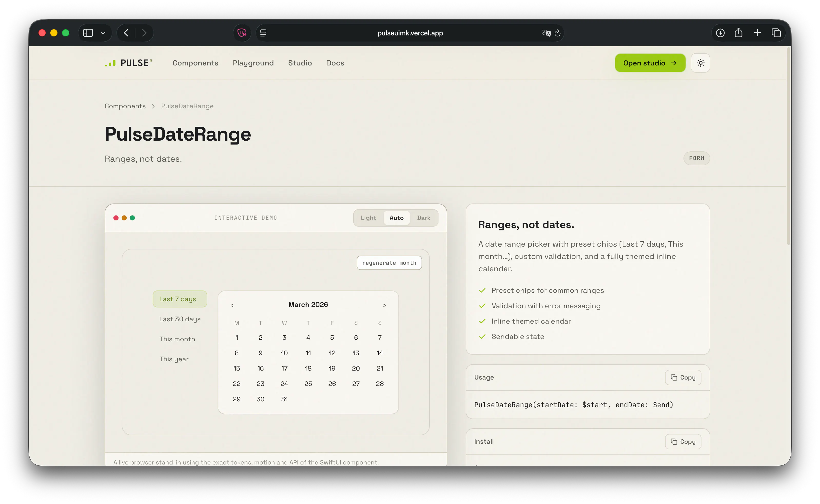Pick March 10 in the calendar
This screenshot has height=504, width=820.
284,353
